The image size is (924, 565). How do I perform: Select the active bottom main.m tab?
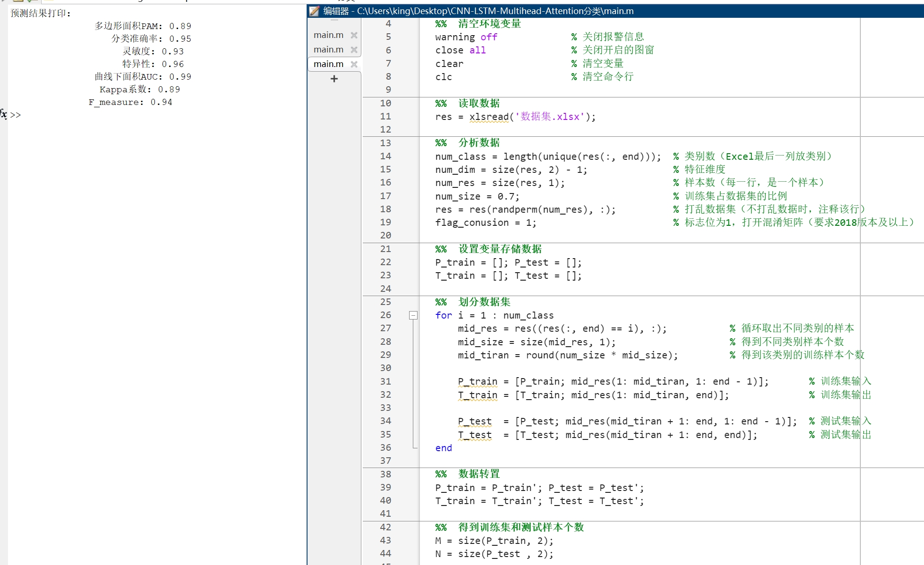[328, 64]
